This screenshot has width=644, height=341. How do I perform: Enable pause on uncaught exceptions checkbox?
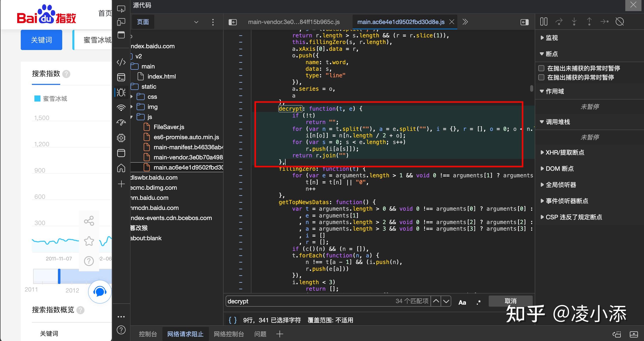[x=541, y=68]
